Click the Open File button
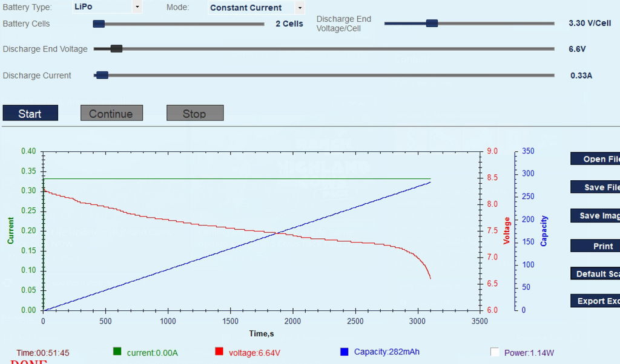Image resolution: width=620 pixels, height=364 pixels. 595,158
